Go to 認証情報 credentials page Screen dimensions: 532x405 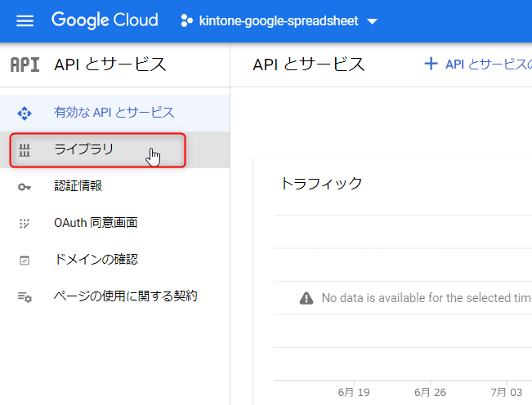(78, 186)
